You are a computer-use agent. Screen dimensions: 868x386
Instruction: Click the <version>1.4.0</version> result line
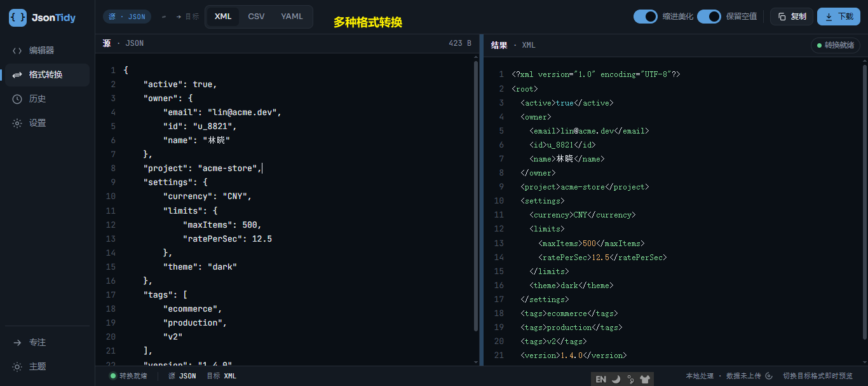click(x=574, y=355)
